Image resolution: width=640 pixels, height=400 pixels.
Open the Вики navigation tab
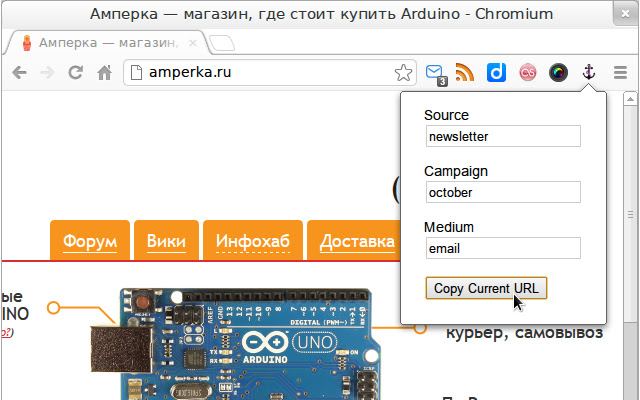[166, 241]
